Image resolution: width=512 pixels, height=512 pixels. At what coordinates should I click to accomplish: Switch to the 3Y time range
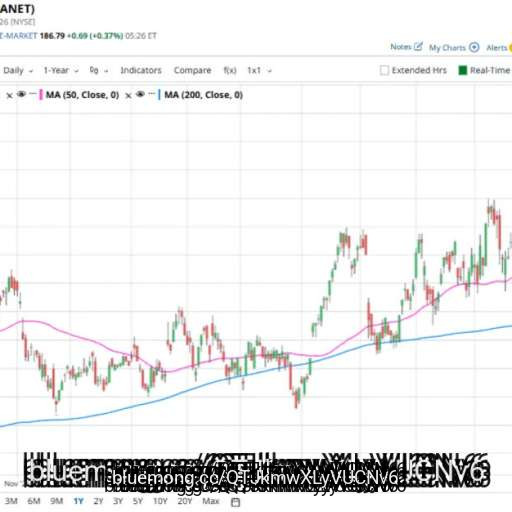click(118, 501)
